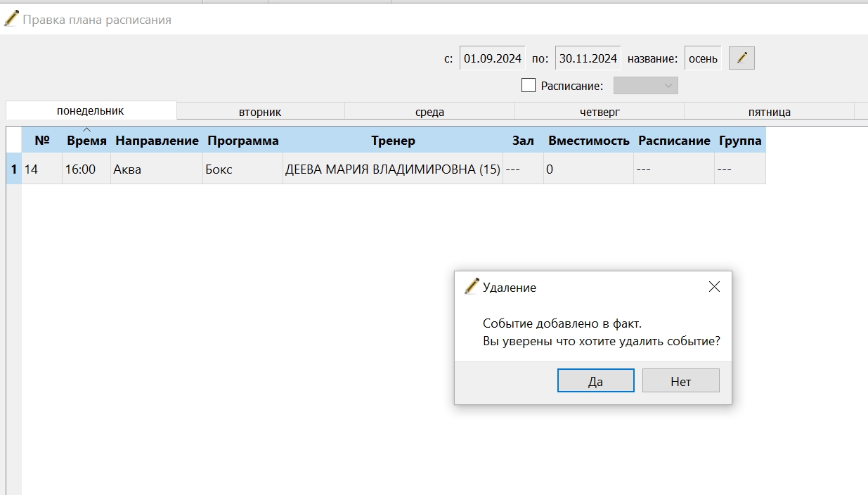Switch to the среда tab
The height and width of the screenshot is (495, 868).
429,111
